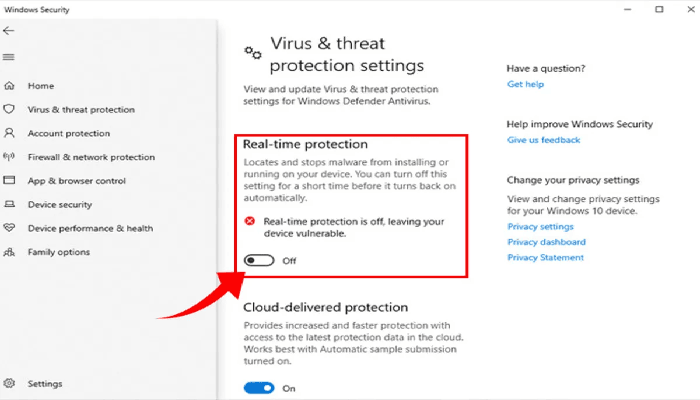Screen dimensions: 700x400
Task: Click the back arrow icon
Action: [x=9, y=32]
